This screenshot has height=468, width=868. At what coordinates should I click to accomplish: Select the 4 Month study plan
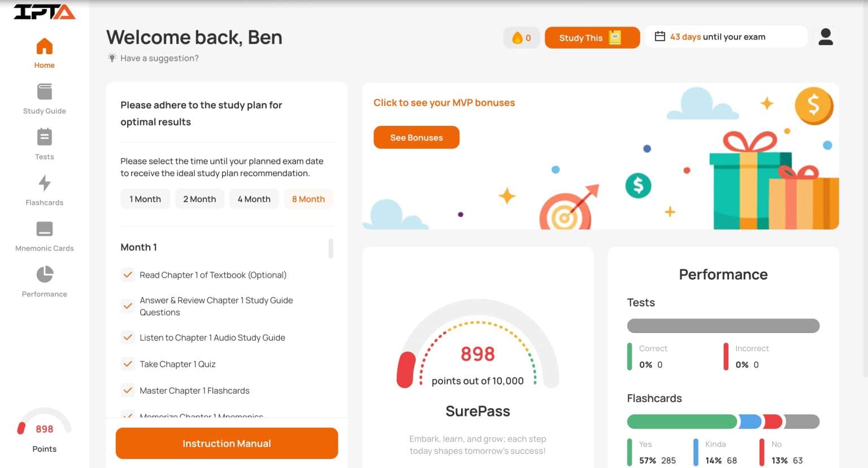point(254,199)
